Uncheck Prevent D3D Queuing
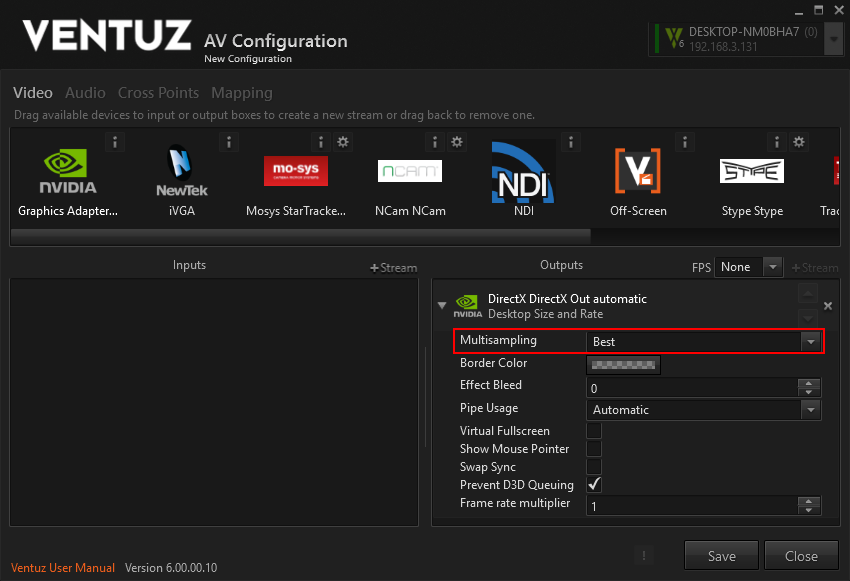Image resolution: width=850 pixels, height=581 pixels. point(594,485)
